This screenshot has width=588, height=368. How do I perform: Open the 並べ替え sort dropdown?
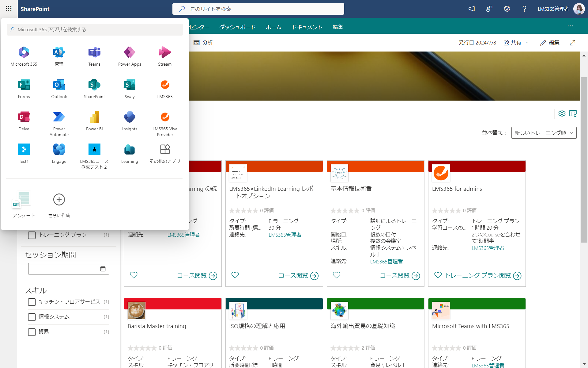(x=544, y=133)
